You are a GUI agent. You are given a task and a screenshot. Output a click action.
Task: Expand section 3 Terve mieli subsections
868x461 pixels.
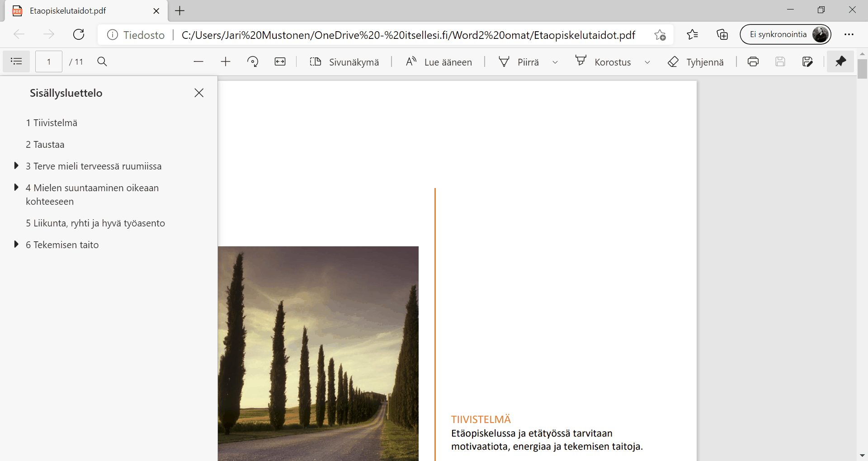coord(16,166)
